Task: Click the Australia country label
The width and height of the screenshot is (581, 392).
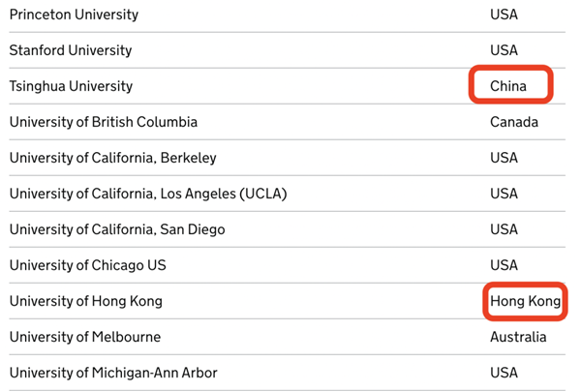Action: [x=518, y=337]
